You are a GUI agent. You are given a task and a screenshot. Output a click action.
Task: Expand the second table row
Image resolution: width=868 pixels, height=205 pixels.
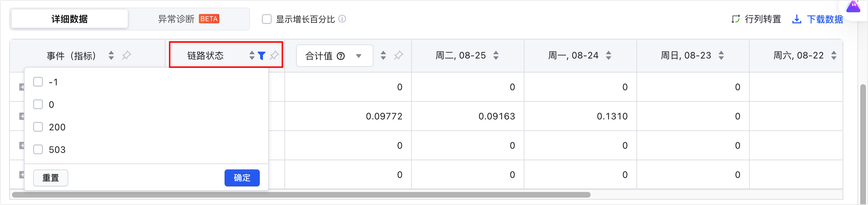(22, 116)
